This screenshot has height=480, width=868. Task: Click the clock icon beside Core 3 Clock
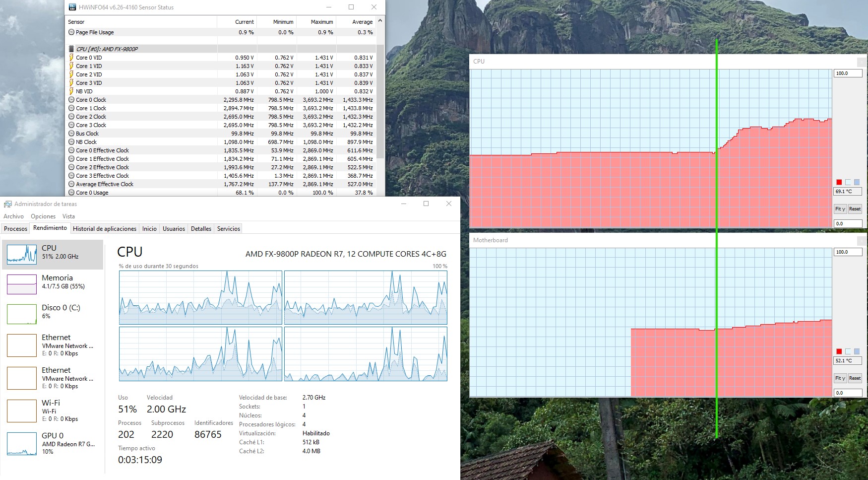pyautogui.click(x=71, y=125)
